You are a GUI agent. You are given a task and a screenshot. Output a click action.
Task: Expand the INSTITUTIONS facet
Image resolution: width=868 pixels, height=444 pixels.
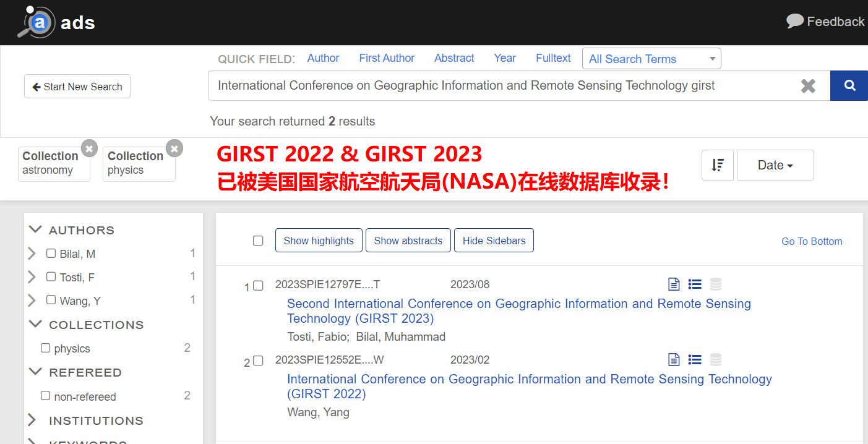(32, 420)
